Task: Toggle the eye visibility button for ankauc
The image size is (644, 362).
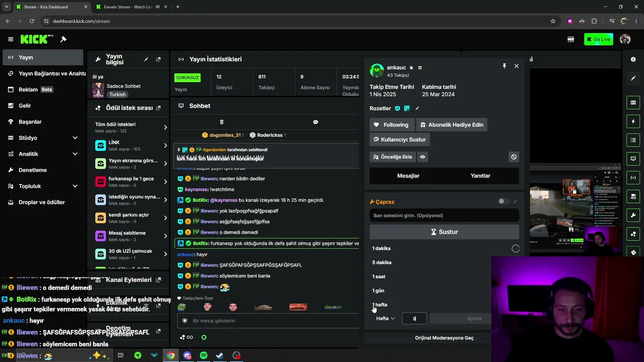Action: 423,157
